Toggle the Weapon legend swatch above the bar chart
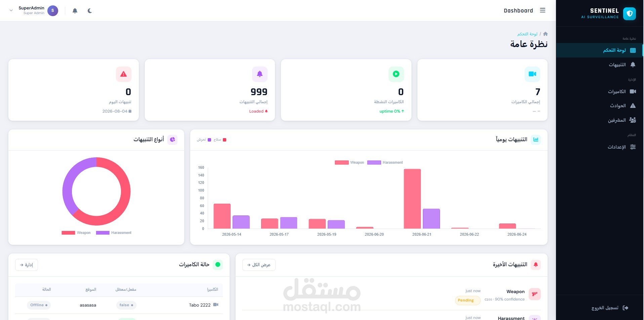 click(341, 163)
